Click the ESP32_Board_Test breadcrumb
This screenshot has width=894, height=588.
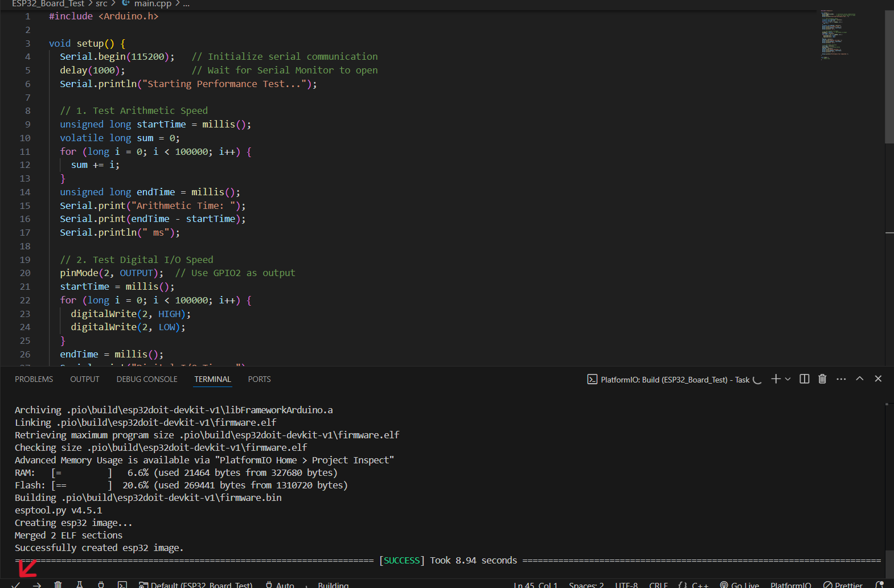tap(48, 4)
